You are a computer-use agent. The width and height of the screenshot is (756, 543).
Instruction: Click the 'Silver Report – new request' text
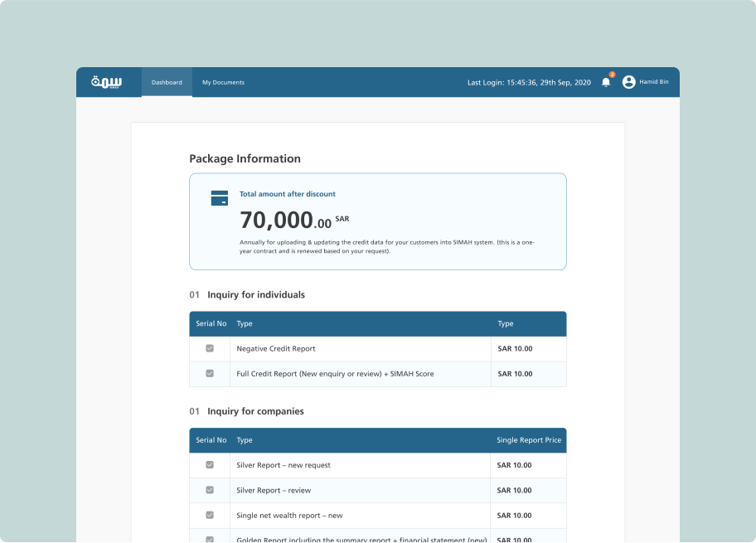coord(283,465)
